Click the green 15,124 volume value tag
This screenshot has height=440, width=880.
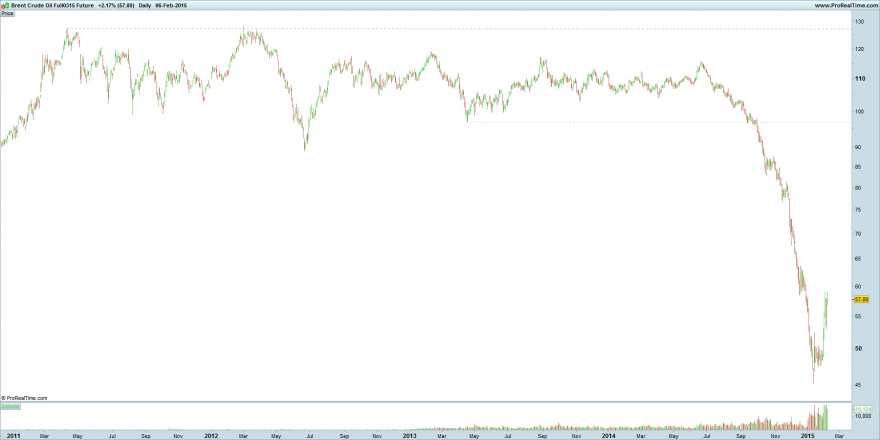861,409
